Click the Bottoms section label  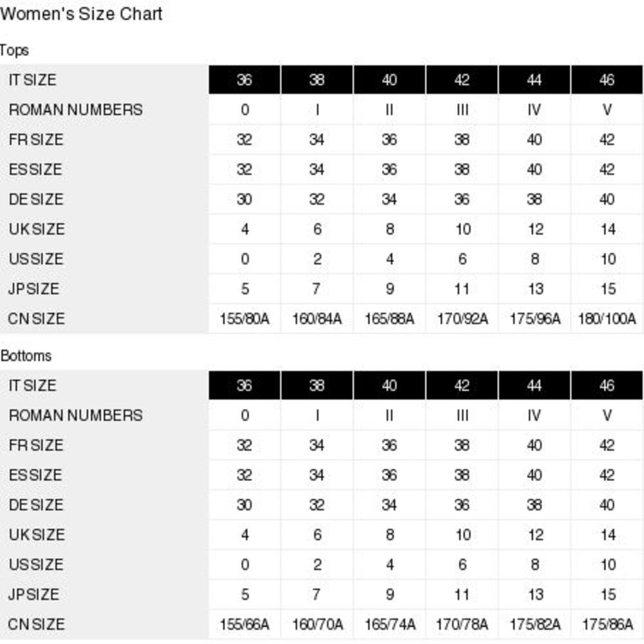(x=26, y=355)
